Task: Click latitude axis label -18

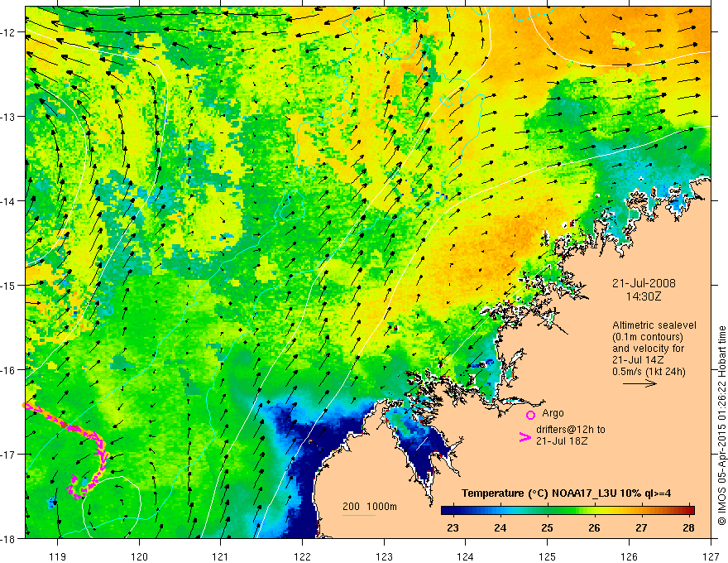Action: coord(8,538)
